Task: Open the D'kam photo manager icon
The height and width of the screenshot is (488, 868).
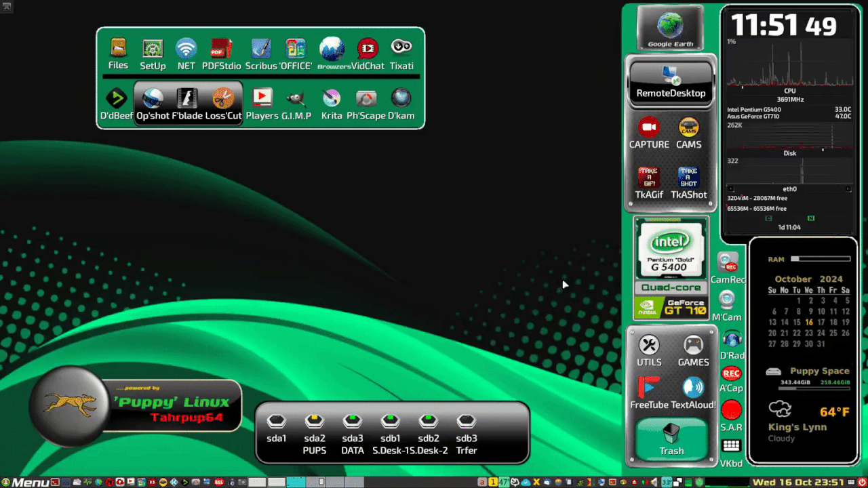Action: [x=401, y=98]
